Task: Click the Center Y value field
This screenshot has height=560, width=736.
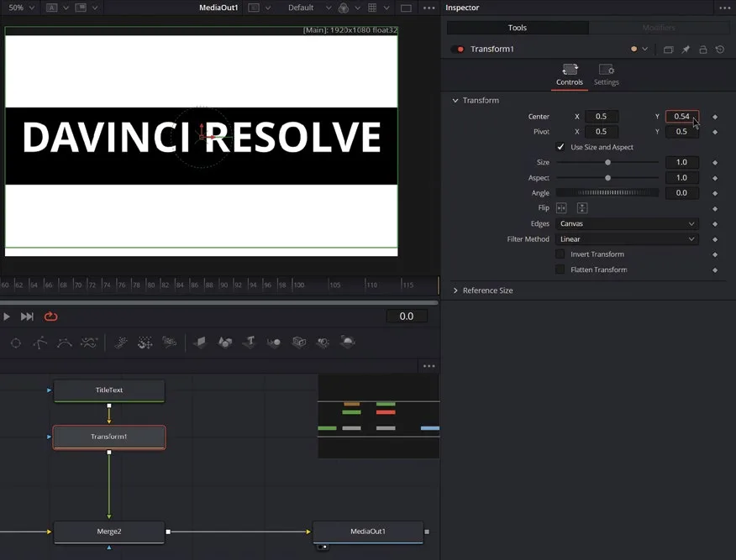Action: (x=682, y=117)
